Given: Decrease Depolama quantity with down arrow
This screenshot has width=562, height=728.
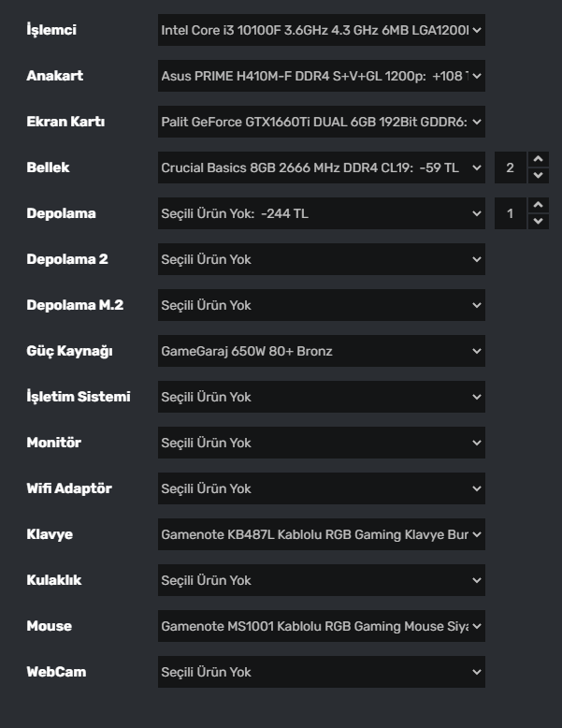Looking at the screenshot, I should click(539, 222).
